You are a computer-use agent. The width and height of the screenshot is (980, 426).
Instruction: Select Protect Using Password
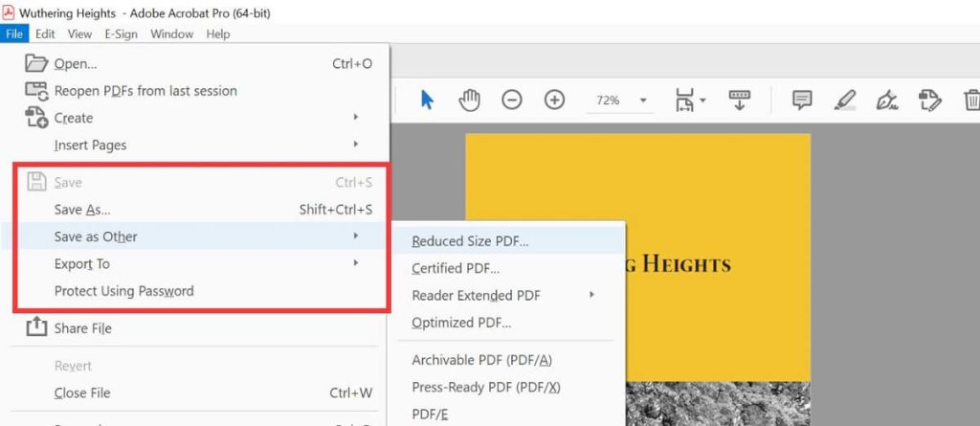(x=194, y=291)
